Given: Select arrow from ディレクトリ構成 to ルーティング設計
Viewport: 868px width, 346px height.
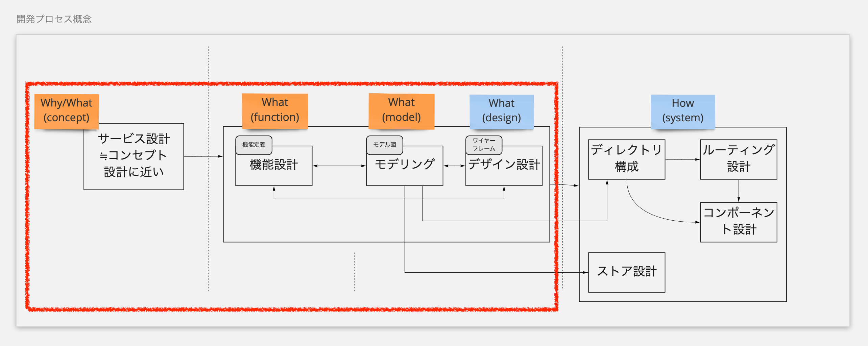Looking at the screenshot, I should coord(682,159).
